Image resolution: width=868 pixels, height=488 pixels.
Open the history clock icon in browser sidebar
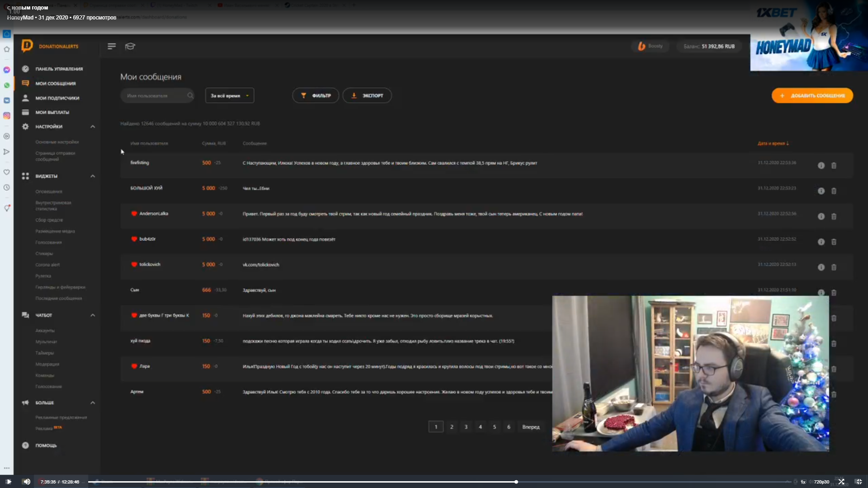click(7, 187)
